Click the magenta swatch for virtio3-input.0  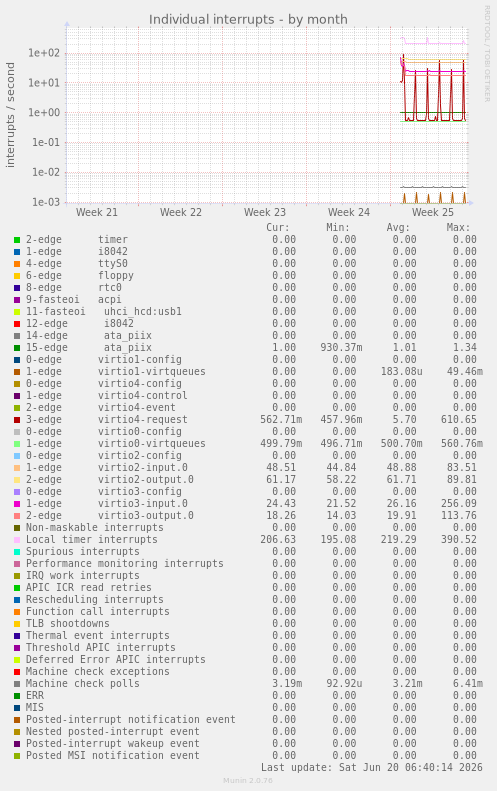point(17,504)
